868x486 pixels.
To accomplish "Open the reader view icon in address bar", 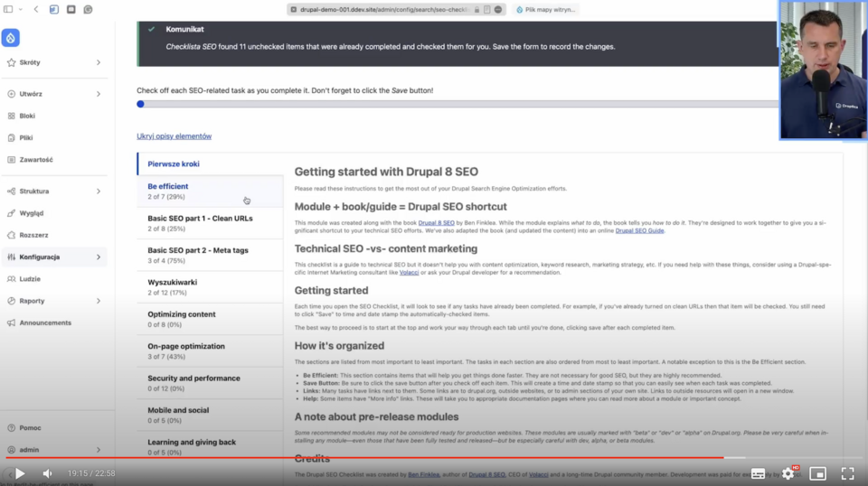I will pyautogui.click(x=486, y=9).
